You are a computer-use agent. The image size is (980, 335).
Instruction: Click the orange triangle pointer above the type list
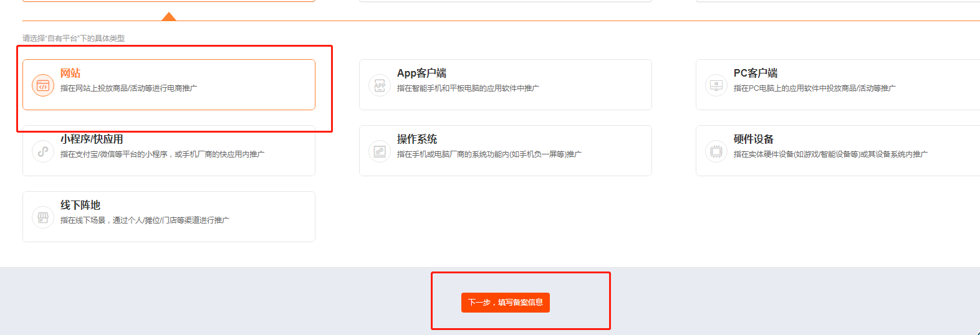(x=169, y=16)
